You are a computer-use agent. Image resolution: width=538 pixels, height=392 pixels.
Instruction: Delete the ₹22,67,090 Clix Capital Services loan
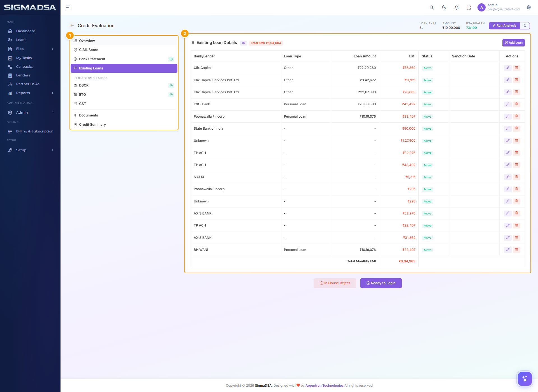516,92
